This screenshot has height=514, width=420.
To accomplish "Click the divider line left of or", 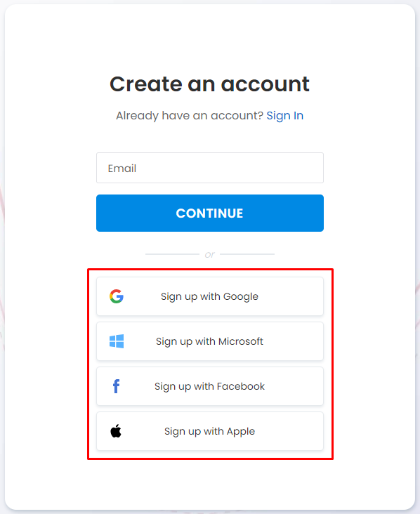I will point(173,254).
